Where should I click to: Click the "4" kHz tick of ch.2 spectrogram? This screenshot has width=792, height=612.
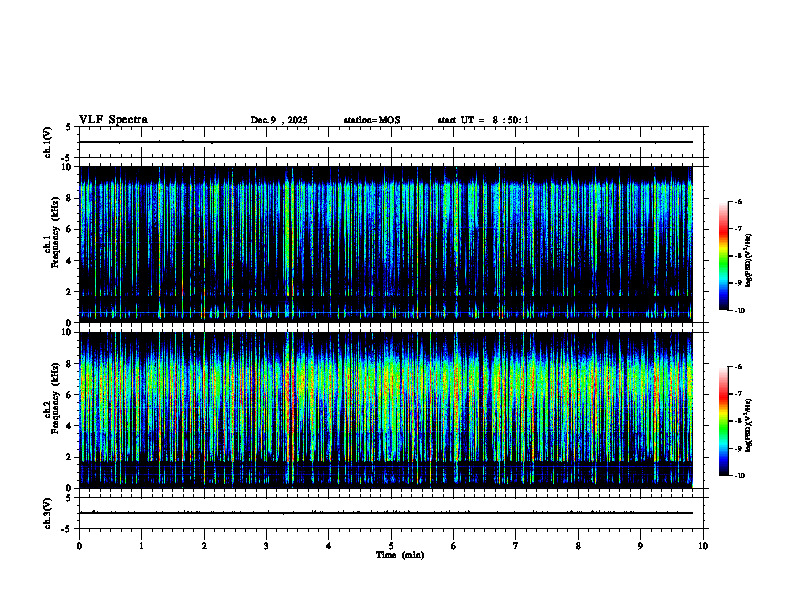(x=70, y=426)
